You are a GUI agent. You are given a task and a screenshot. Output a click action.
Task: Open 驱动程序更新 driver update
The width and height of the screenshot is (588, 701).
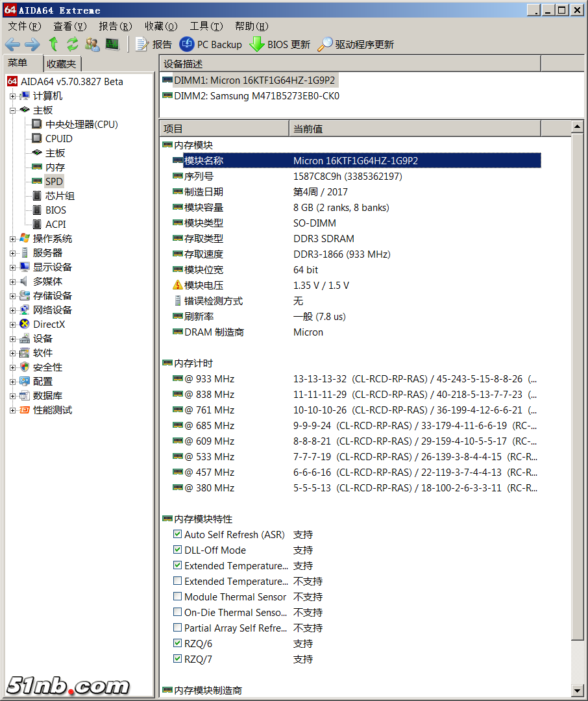pos(356,44)
